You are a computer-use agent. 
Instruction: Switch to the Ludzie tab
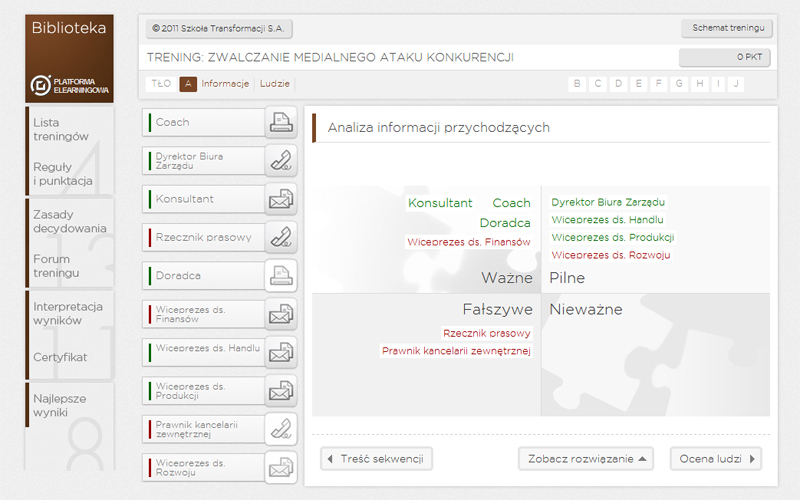(274, 84)
